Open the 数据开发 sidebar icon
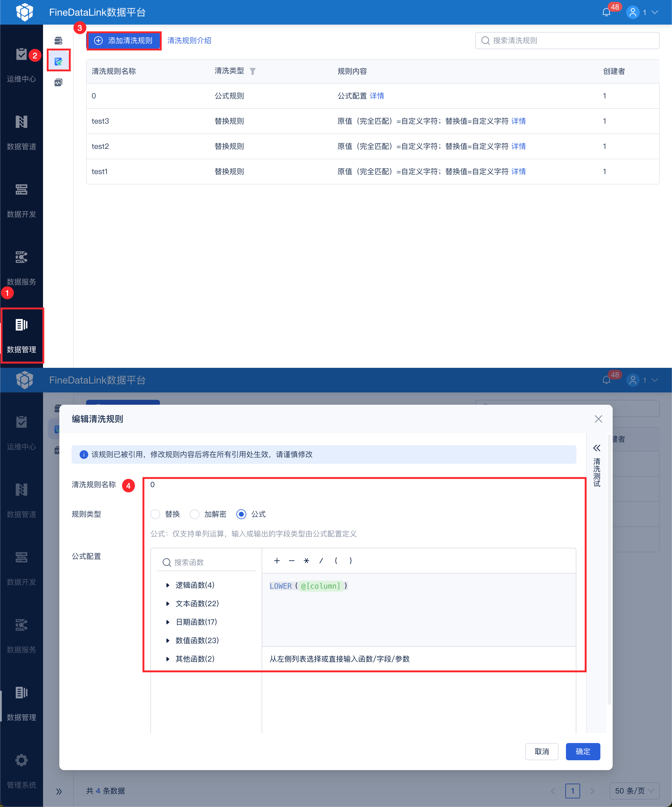 [22, 190]
